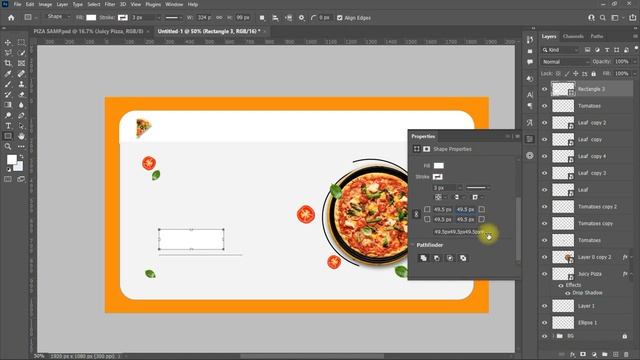Open the Layer menu
Viewport: 640px width, 360px height.
pos(62,4)
